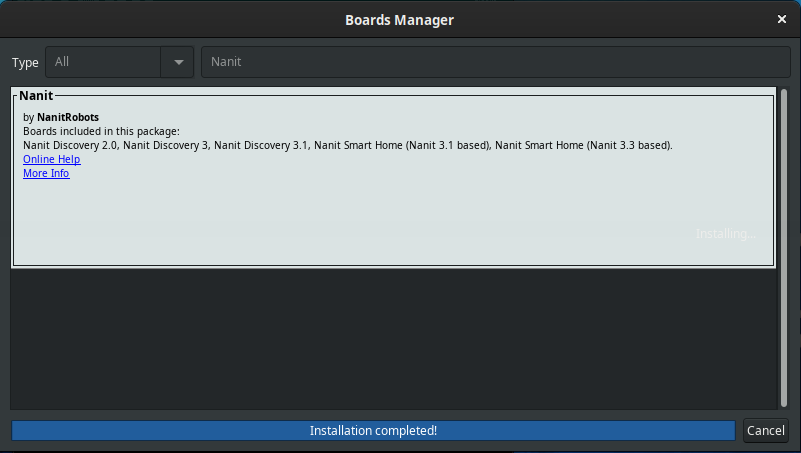Open the Online Help link

(x=52, y=159)
